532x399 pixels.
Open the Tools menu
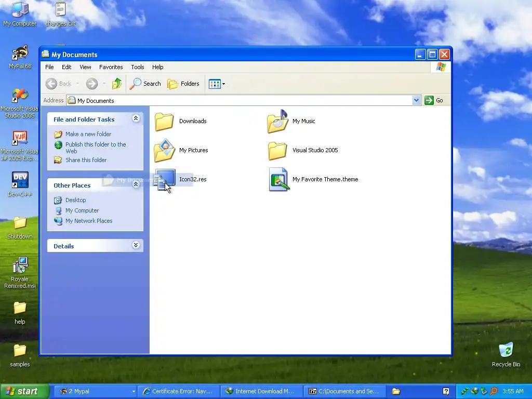137,67
